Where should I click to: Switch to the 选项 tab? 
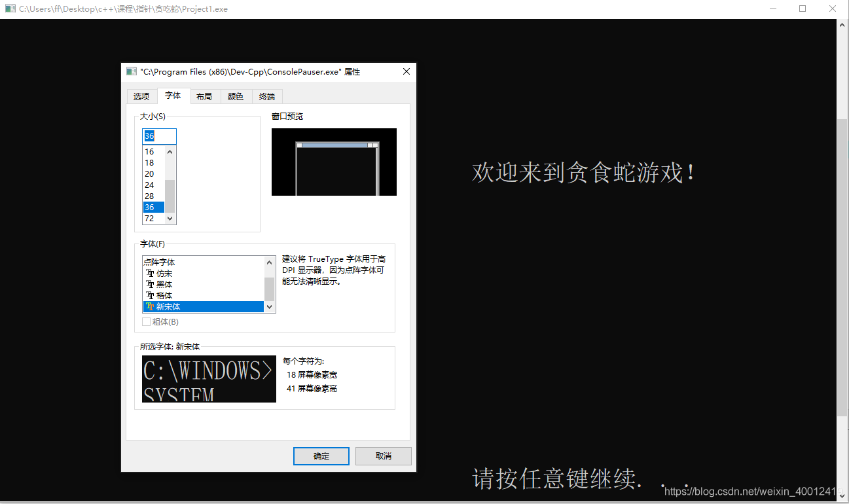tap(141, 96)
